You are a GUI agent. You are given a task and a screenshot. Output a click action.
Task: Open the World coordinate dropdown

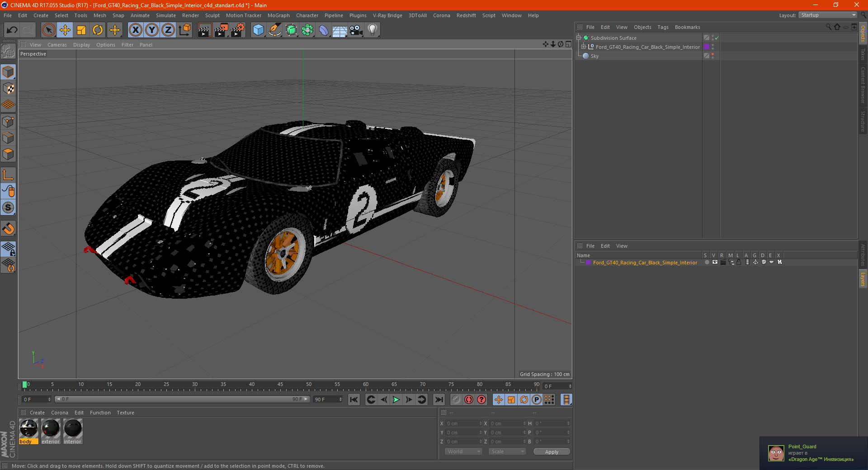tap(463, 451)
